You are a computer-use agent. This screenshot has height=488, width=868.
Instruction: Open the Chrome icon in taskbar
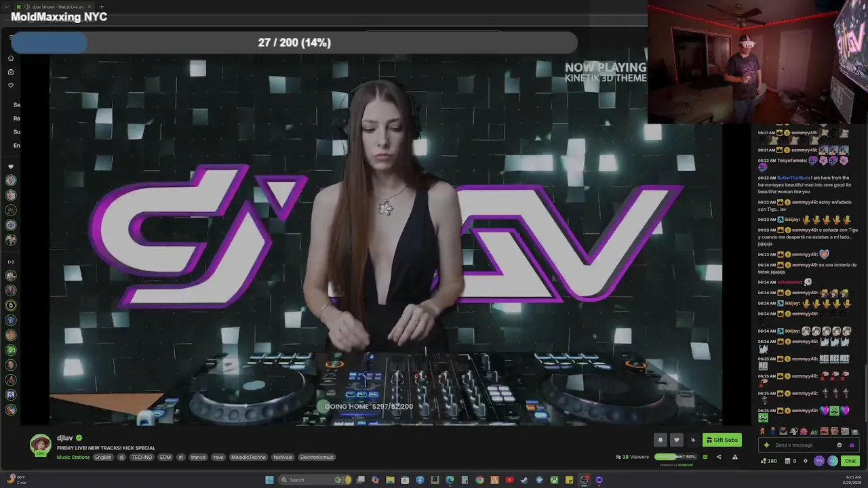tap(479, 480)
